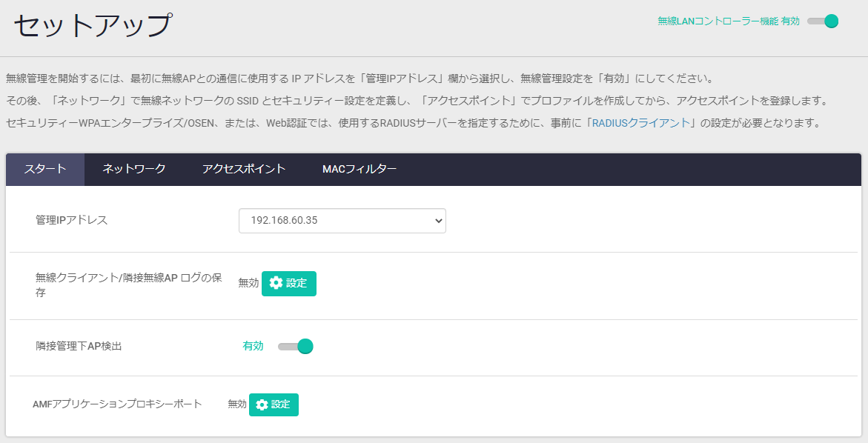Click the AMFアプリケーションプロキシーポート label
This screenshot has width=868, height=443.
pos(117,404)
